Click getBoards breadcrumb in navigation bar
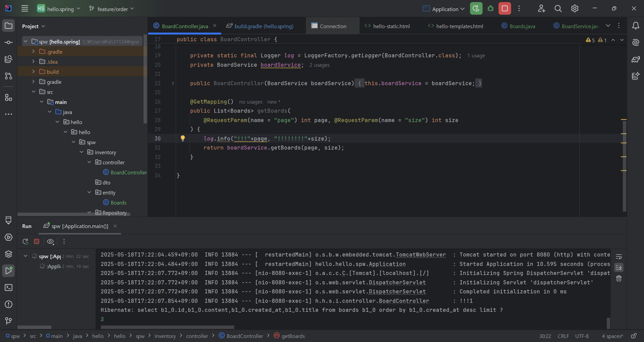This screenshot has width=644, height=342. pyautogui.click(x=289, y=336)
